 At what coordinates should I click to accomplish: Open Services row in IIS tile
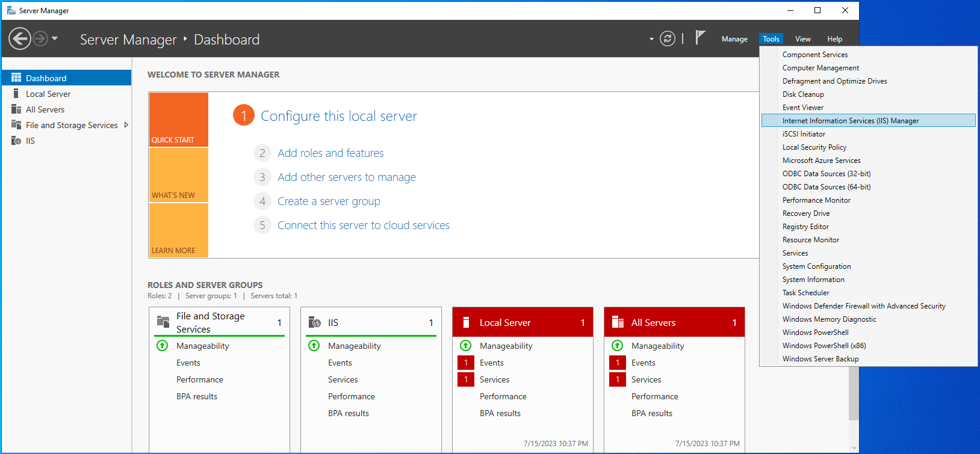[343, 379]
